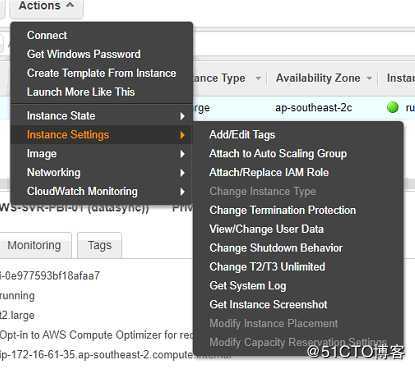Open Availability Zone column sort arrow
This screenshot has width=415, height=369.
[369, 78]
